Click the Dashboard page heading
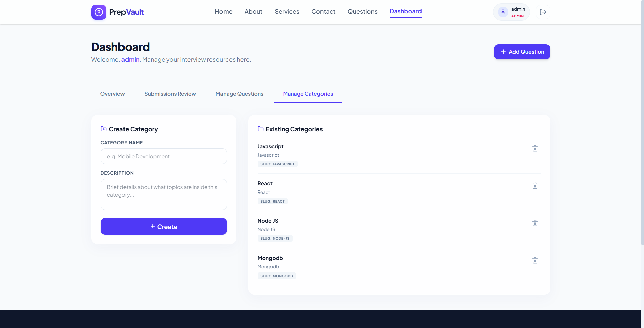Viewport: 644px width, 328px height. 120,47
